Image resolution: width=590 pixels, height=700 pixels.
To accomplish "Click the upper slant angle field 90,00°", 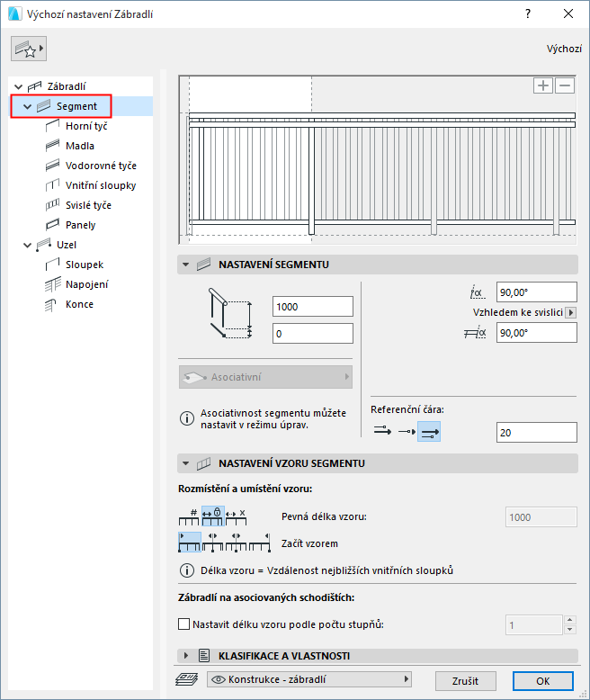I will 536,292.
